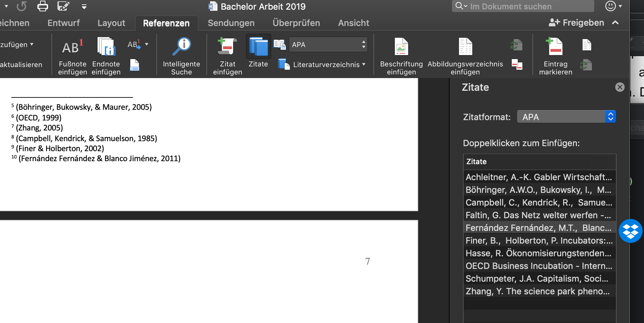644x323 pixels.
Task: Select the Finer, B., Holberton citation
Action: [539, 240]
